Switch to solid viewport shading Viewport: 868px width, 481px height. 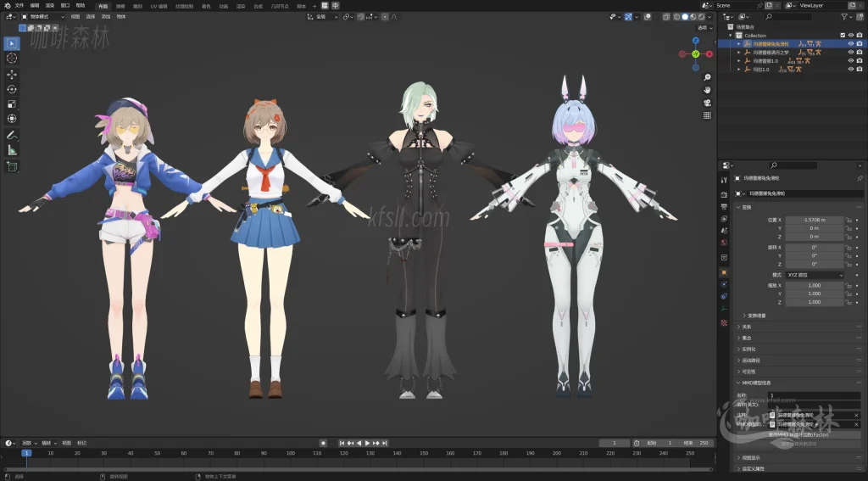tap(685, 17)
